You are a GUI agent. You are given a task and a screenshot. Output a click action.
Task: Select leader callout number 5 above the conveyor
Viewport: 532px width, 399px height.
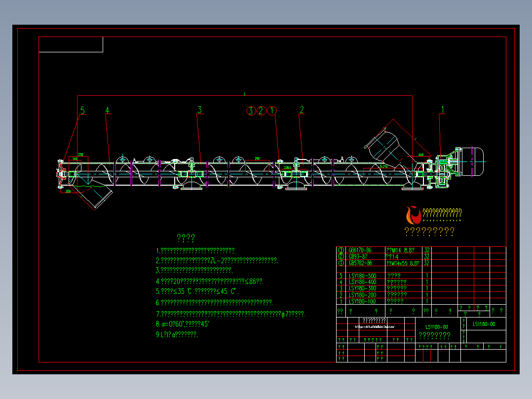point(82,110)
